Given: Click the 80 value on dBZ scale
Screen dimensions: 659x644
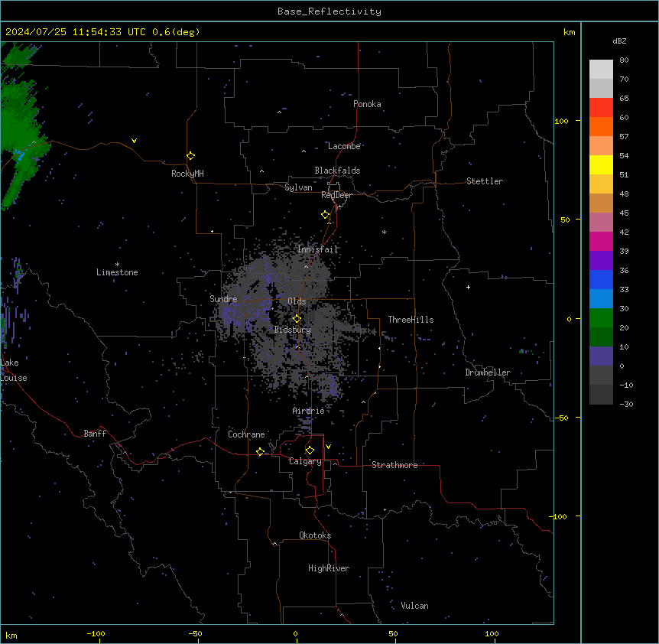Looking at the screenshot, I should (624, 60).
